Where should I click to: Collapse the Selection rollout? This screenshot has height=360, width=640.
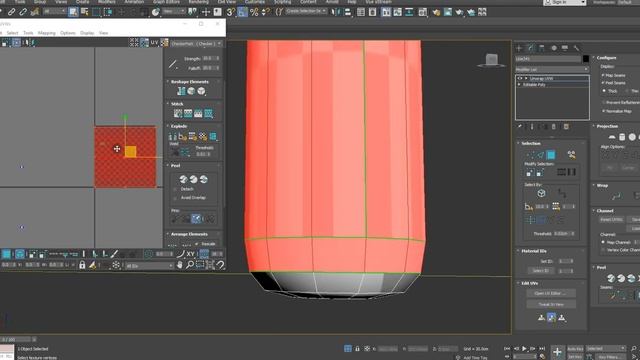click(x=518, y=143)
